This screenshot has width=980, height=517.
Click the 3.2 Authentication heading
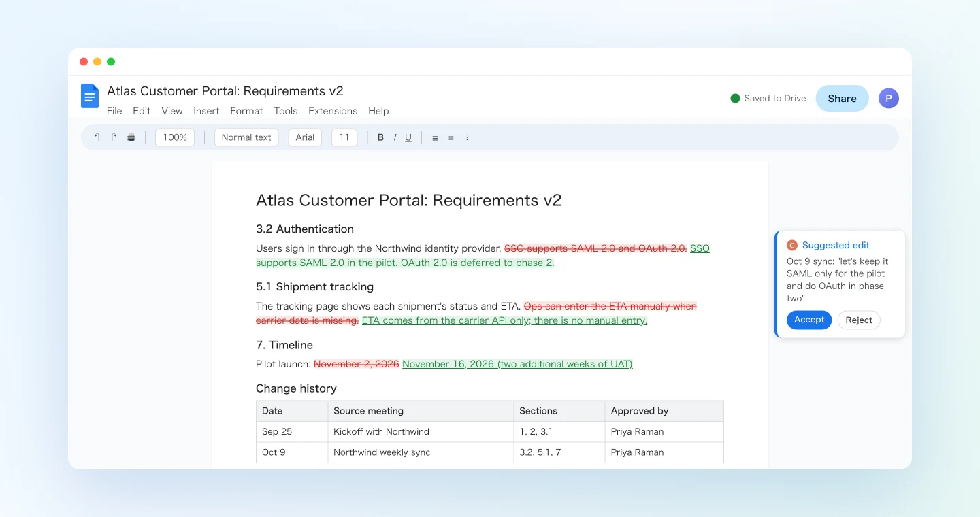coord(305,229)
